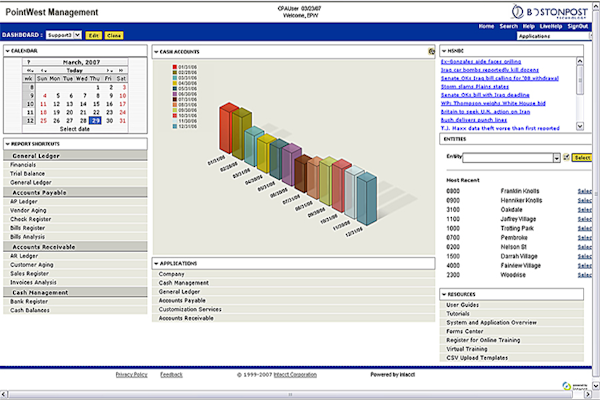This screenshot has width=600, height=400.
Task: Click SignOut in the top bar
Action: coord(577,26)
